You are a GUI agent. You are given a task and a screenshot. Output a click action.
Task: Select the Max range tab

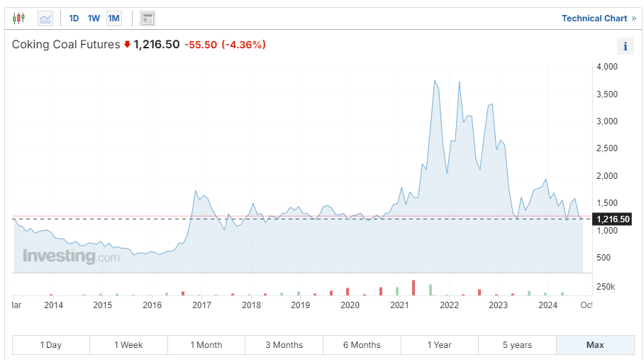pos(595,345)
